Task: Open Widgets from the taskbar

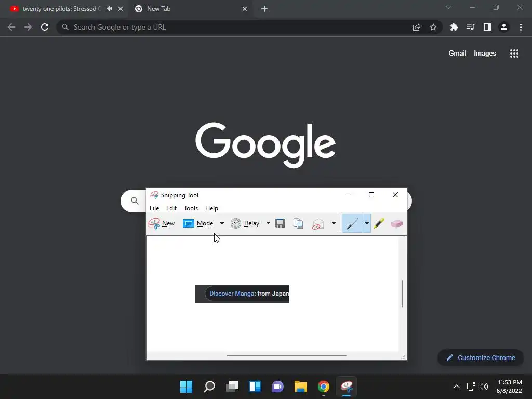Action: click(x=255, y=387)
